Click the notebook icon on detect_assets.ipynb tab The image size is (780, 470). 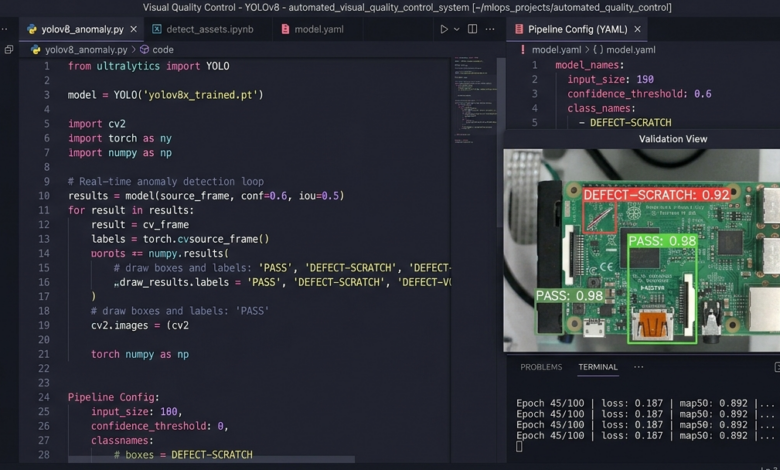(x=157, y=29)
